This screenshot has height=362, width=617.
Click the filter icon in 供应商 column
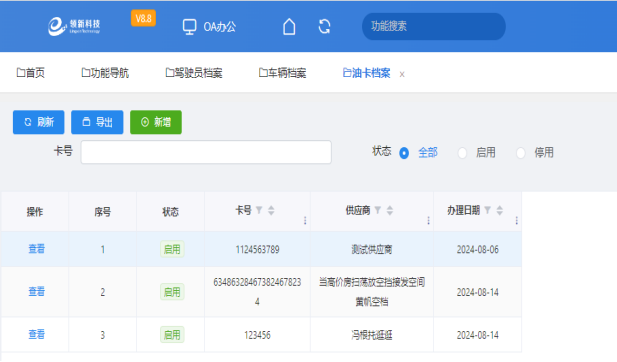pyautogui.click(x=378, y=210)
